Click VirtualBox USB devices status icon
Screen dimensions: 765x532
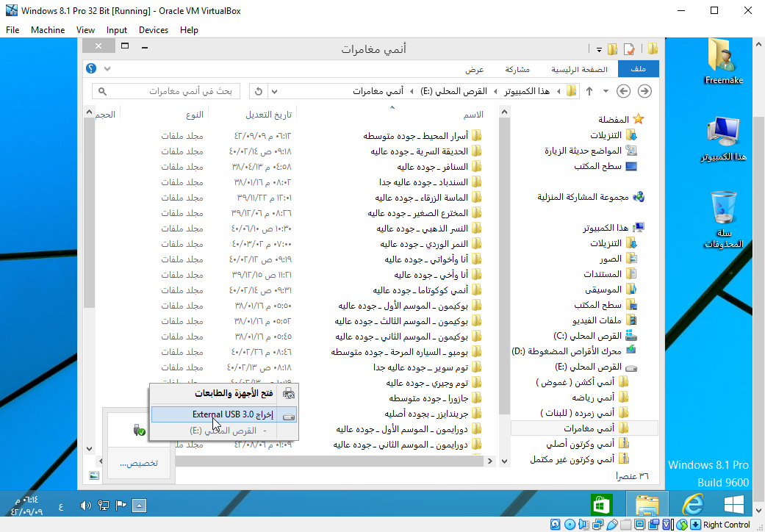612,525
